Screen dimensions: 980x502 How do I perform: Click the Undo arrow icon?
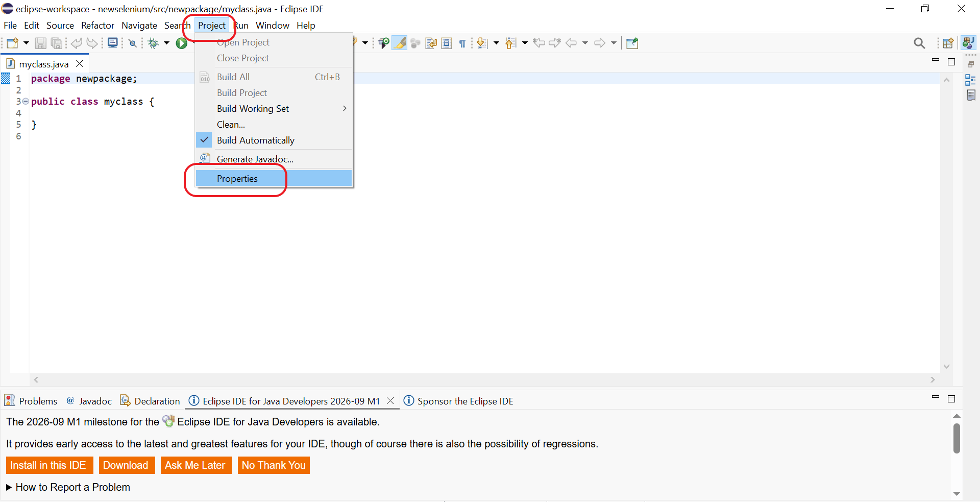(x=77, y=43)
